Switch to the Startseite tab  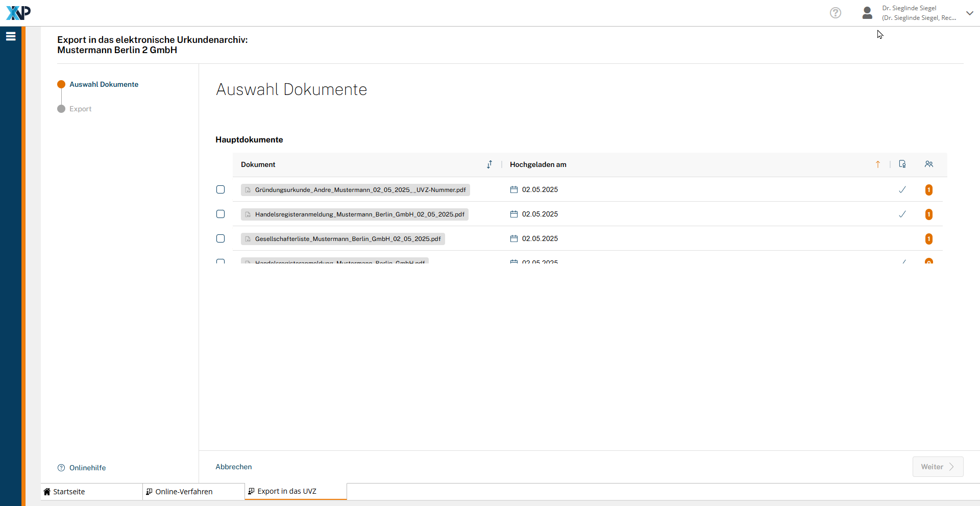pyautogui.click(x=69, y=492)
